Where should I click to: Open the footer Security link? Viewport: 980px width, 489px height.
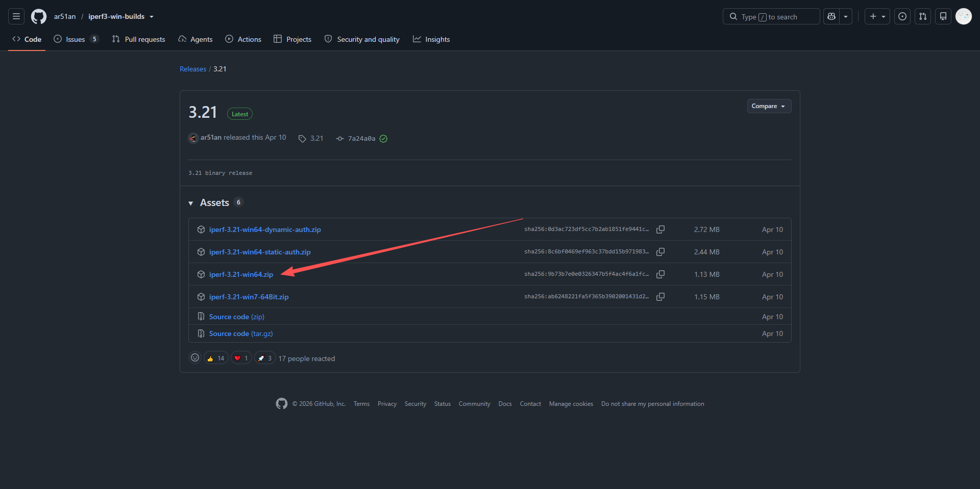click(415, 404)
